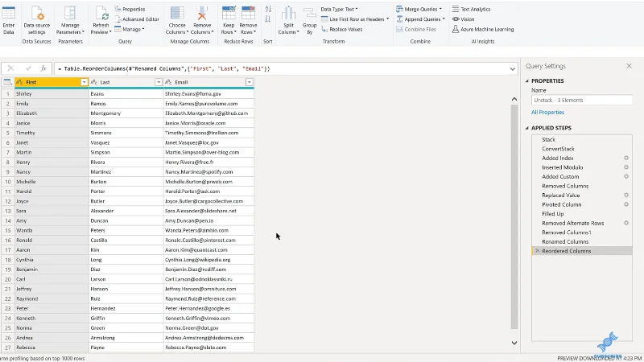This screenshot has width=644, height=362.
Task: Cancel the formula bar edit (X)
Action: click(x=10, y=68)
